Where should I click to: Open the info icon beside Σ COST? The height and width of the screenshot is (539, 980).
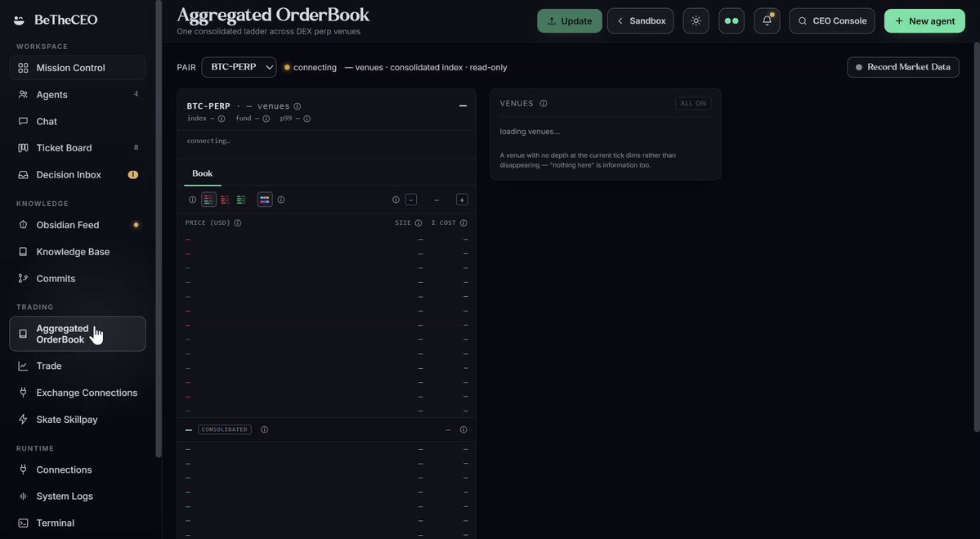click(x=463, y=223)
